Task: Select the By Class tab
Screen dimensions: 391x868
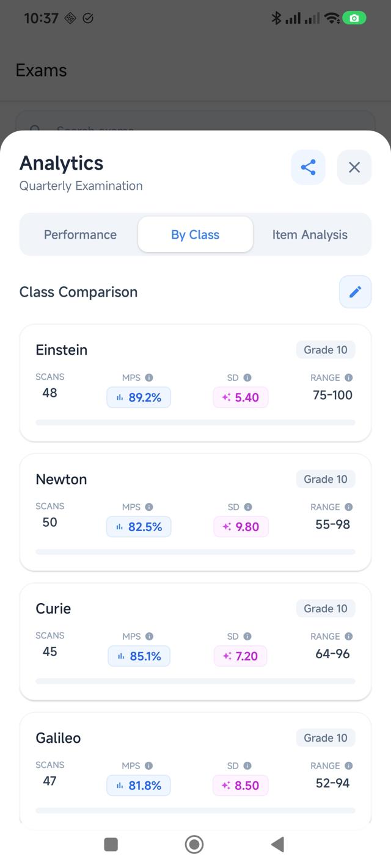Action: (x=195, y=234)
